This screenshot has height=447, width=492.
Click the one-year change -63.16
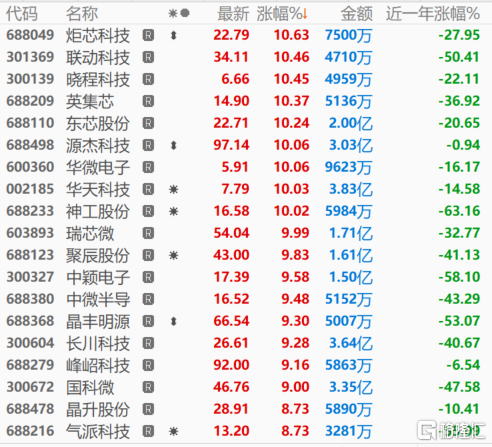coord(459,211)
